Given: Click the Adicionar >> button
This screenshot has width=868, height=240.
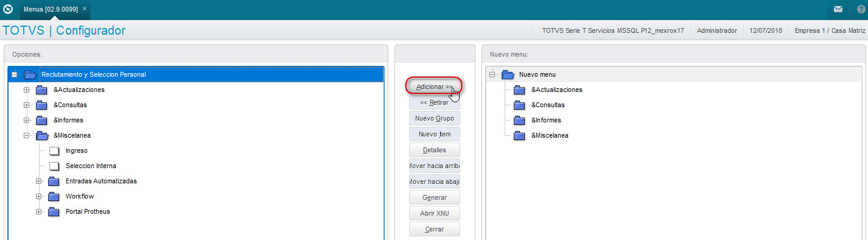Looking at the screenshot, I should [x=435, y=87].
